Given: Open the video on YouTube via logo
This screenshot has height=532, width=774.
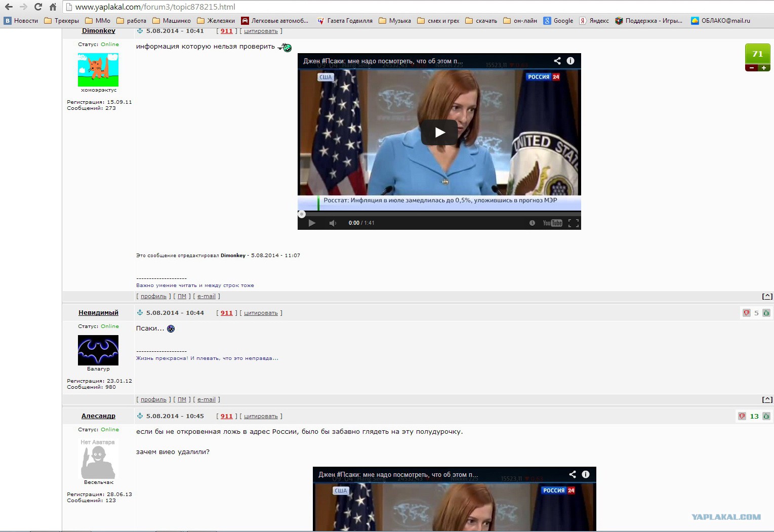Looking at the screenshot, I should click(552, 223).
